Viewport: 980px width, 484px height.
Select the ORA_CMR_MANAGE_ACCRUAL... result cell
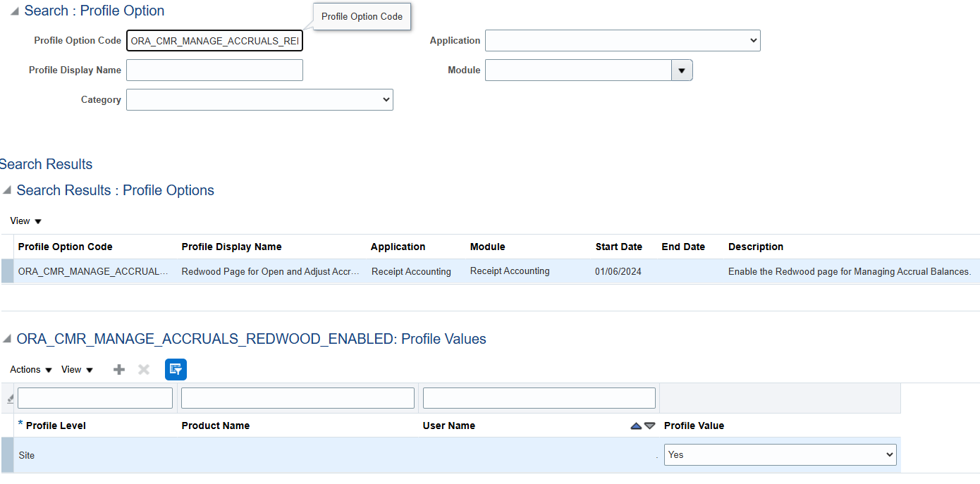tap(93, 271)
